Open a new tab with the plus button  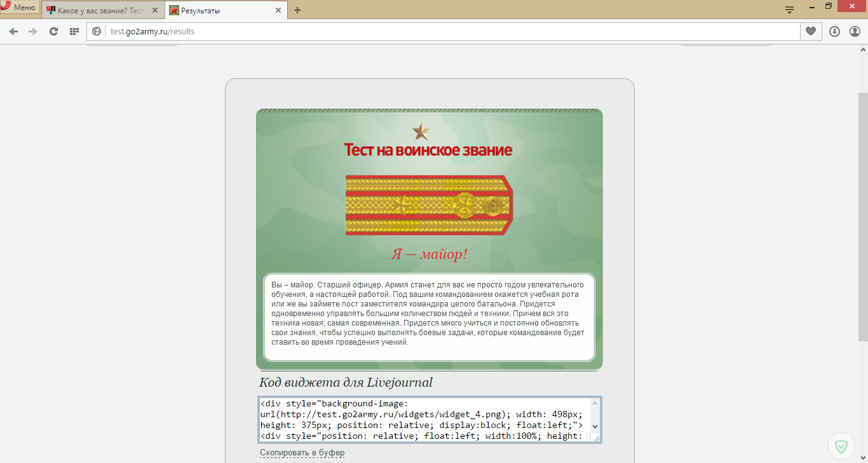click(x=297, y=10)
